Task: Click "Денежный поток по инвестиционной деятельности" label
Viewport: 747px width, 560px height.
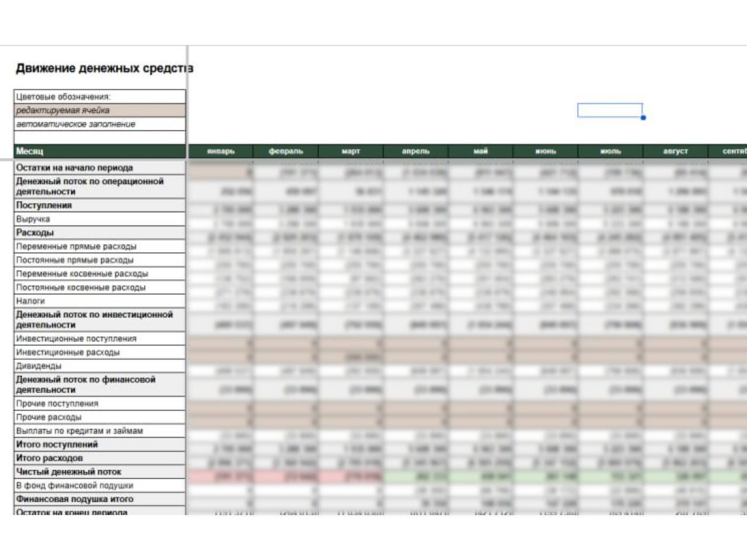Action: (100, 320)
